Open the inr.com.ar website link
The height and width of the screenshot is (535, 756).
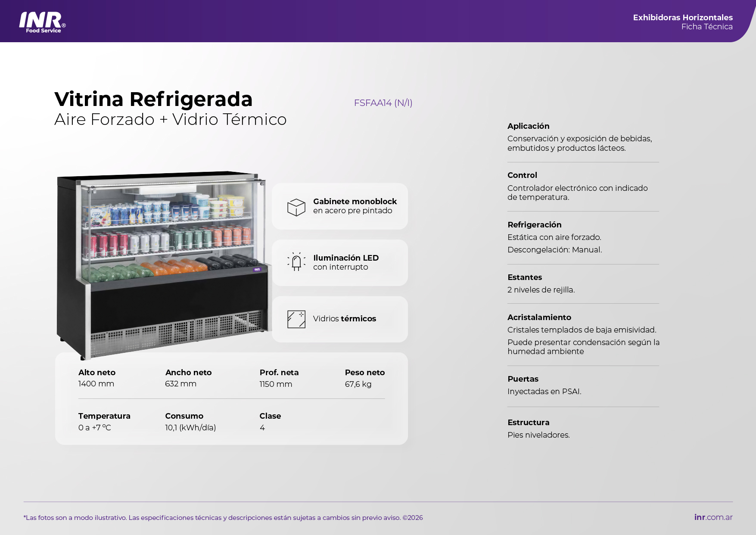713,517
